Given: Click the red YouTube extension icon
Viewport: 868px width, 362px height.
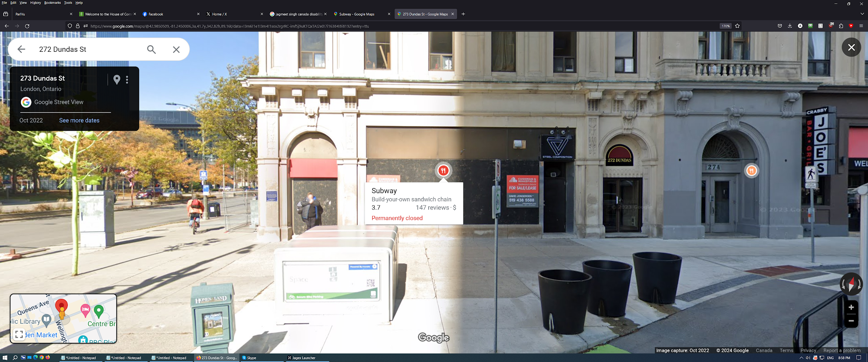Looking at the screenshot, I should coord(851,26).
